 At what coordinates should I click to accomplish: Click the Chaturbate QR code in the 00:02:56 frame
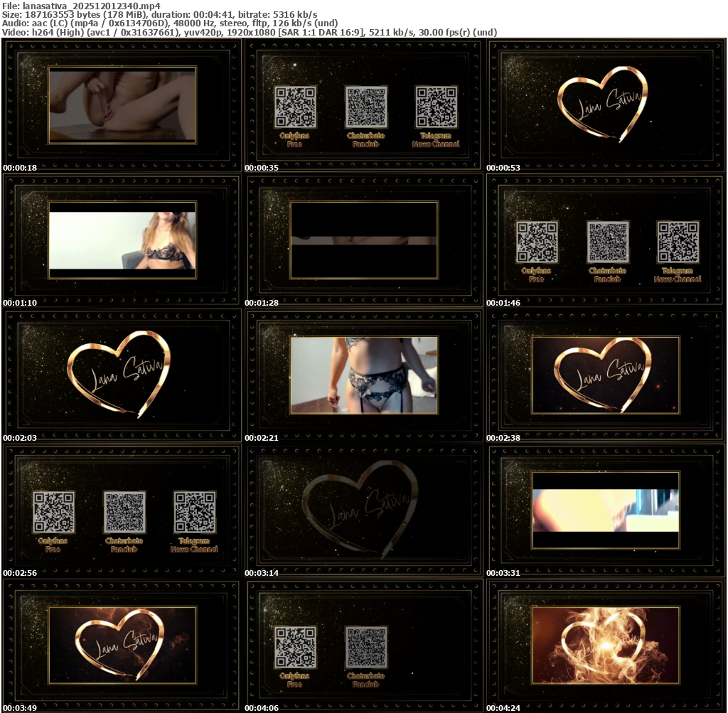124,513
